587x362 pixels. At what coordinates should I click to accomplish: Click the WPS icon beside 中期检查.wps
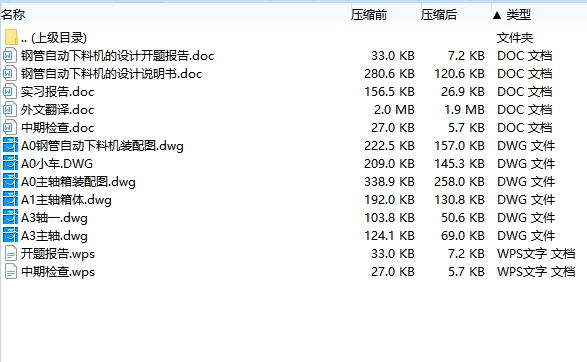[x=11, y=271]
